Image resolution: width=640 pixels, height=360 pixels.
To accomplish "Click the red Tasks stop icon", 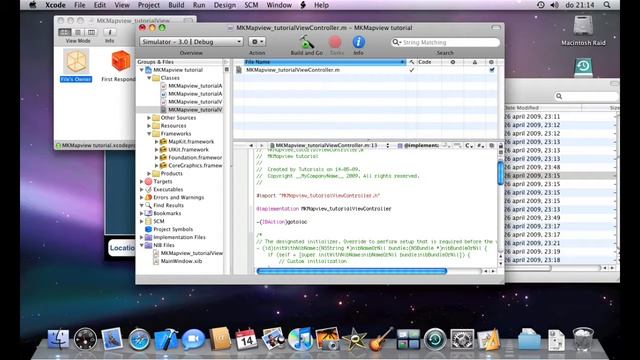I will [335, 42].
